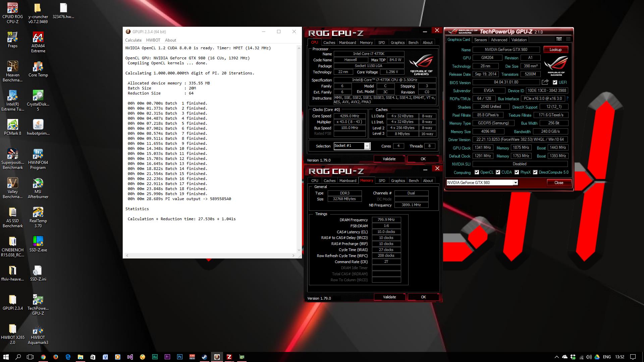This screenshot has width=644, height=362.
Task: Click the GPUPI vertical scrollbar down arrow
Action: [x=299, y=250]
